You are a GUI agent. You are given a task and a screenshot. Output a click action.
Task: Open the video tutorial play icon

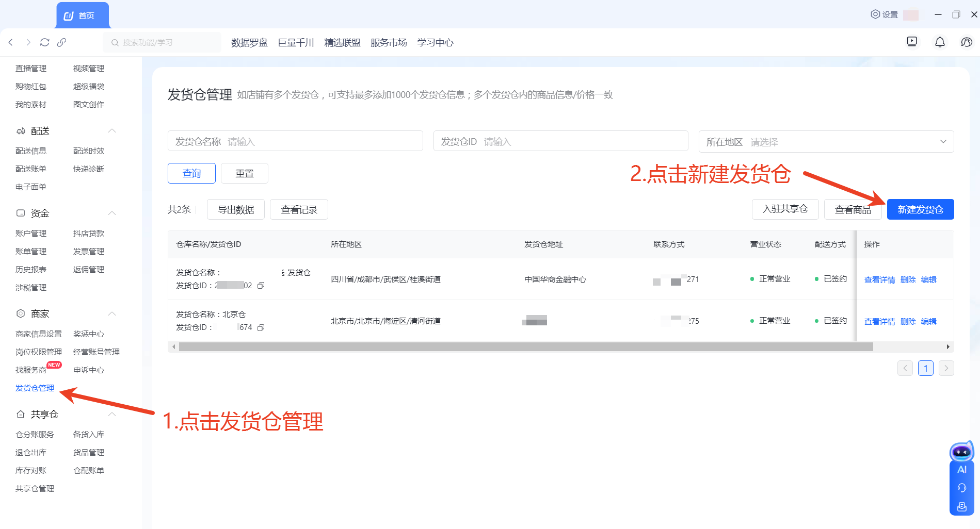tap(912, 42)
